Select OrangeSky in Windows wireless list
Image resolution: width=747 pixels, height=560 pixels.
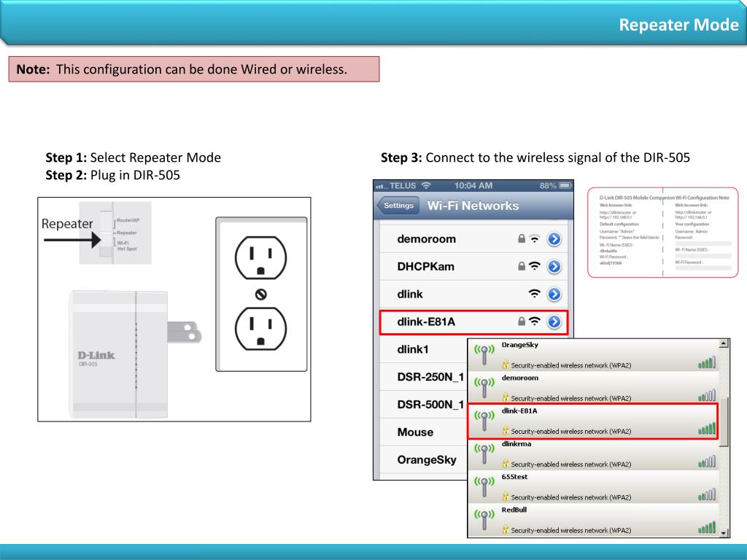(x=593, y=355)
